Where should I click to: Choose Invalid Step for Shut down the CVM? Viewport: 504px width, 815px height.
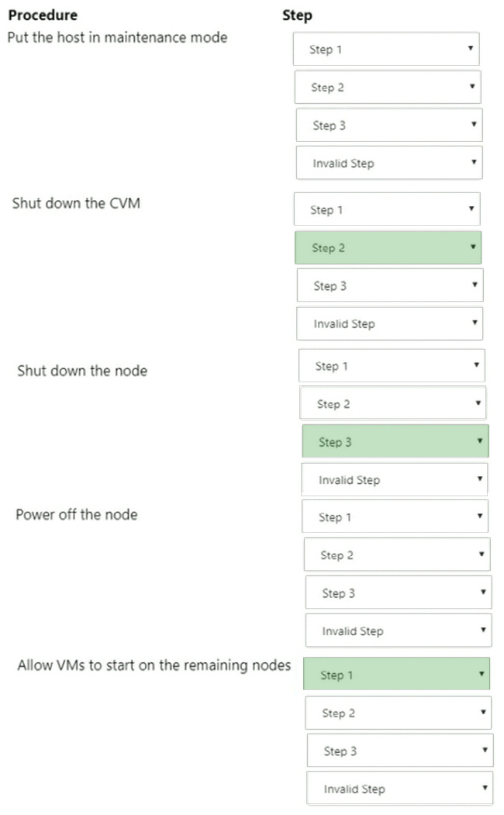click(x=390, y=324)
